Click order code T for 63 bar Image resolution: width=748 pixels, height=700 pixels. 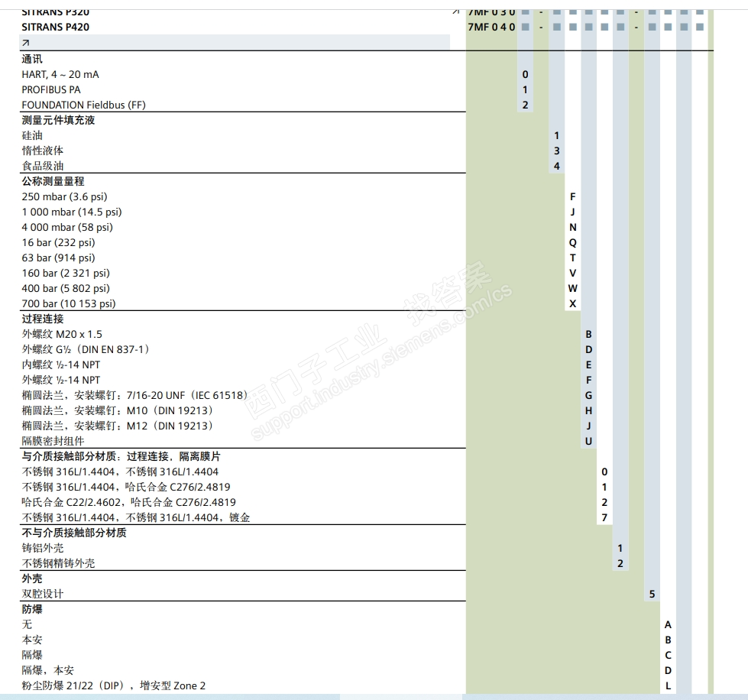(x=573, y=258)
